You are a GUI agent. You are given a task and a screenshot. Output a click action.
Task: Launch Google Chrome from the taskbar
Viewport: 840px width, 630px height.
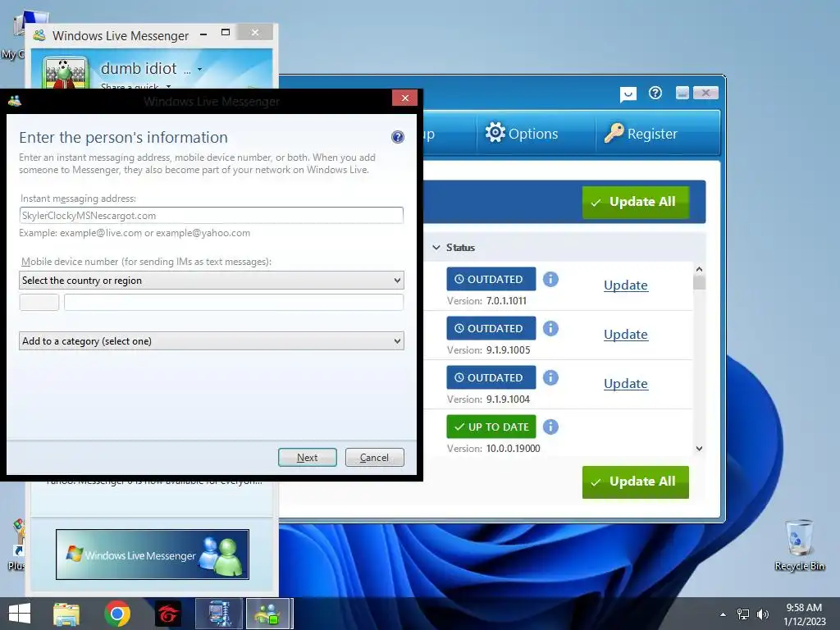click(117, 614)
